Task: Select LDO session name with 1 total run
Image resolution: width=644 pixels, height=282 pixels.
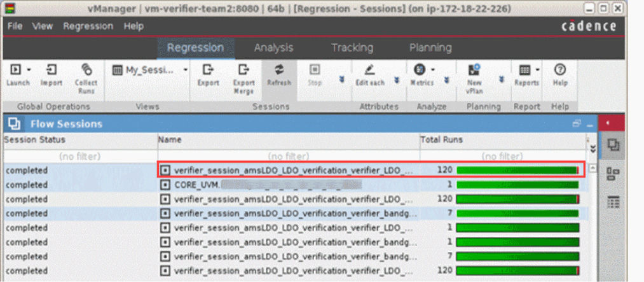Action: [x=294, y=227]
